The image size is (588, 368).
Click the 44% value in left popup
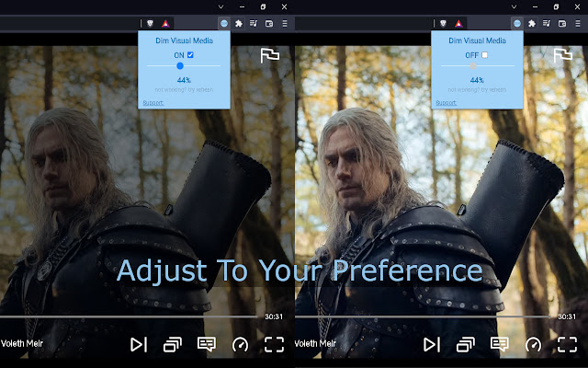tap(184, 80)
